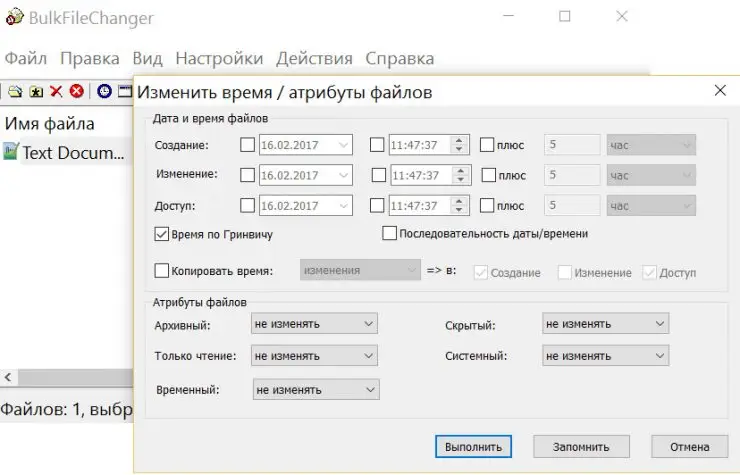Check Последовательность даты/времени checkbox
Screen dimensions: 740x475
(x=389, y=233)
